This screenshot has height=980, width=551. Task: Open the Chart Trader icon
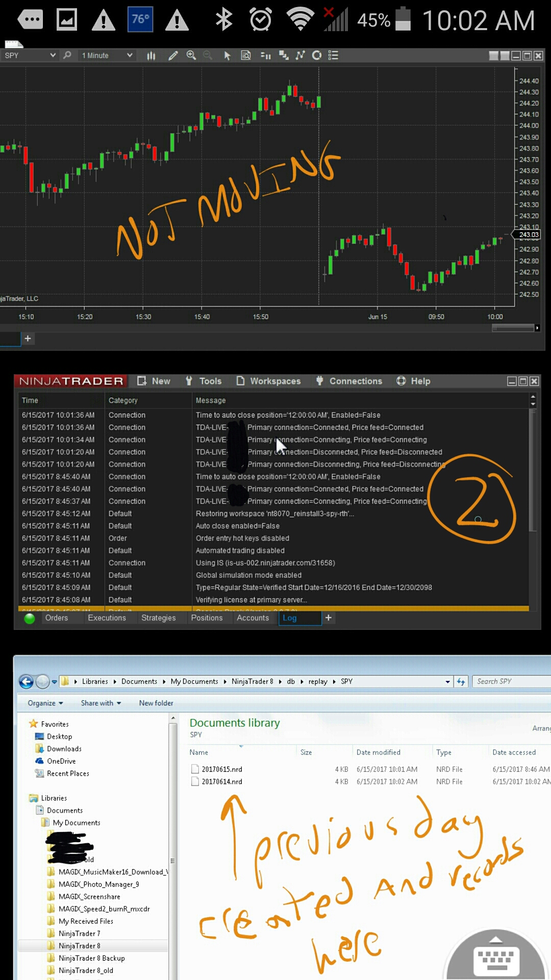265,55
